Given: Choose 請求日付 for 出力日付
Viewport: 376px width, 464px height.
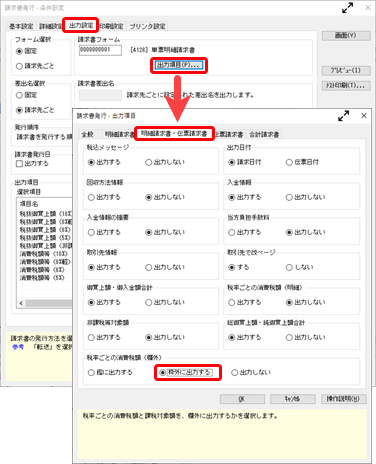Looking at the screenshot, I should pyautogui.click(x=245, y=162).
